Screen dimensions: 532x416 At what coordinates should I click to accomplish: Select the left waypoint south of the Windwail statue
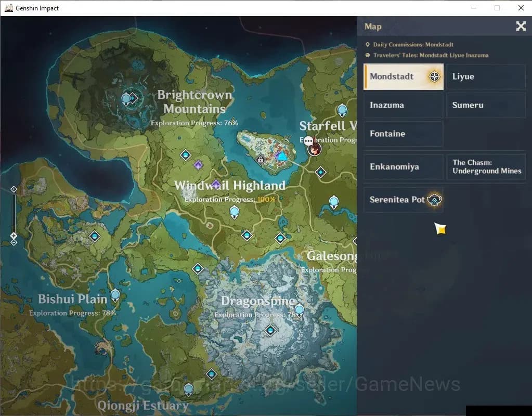pos(247,235)
